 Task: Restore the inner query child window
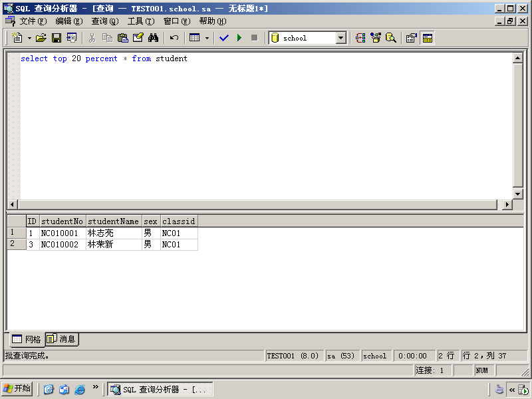(x=510, y=21)
